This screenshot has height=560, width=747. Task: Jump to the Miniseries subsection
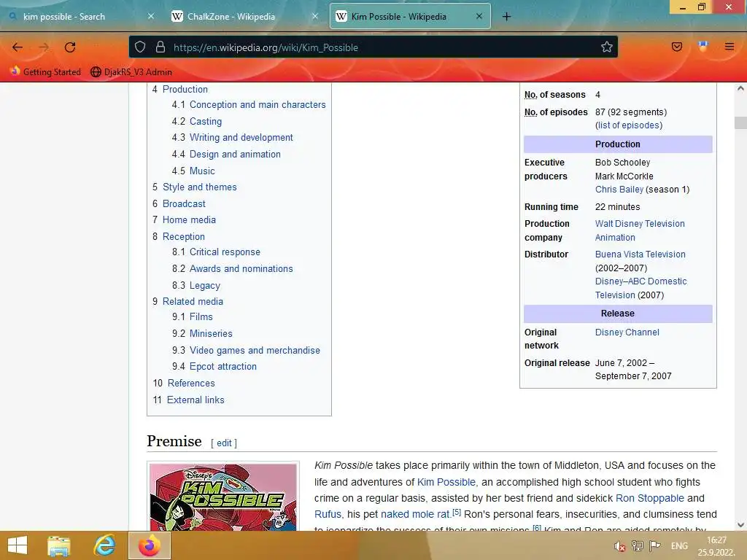(x=211, y=333)
